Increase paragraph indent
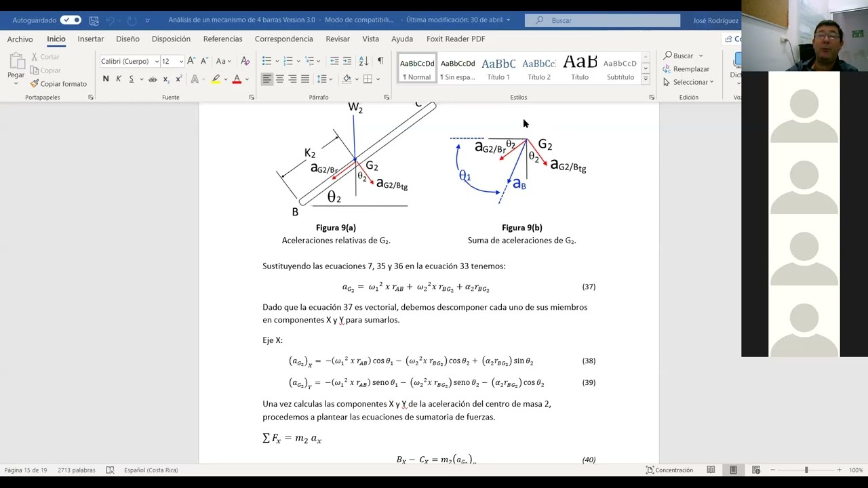Viewport: 868px width, 488px height. [x=347, y=61]
